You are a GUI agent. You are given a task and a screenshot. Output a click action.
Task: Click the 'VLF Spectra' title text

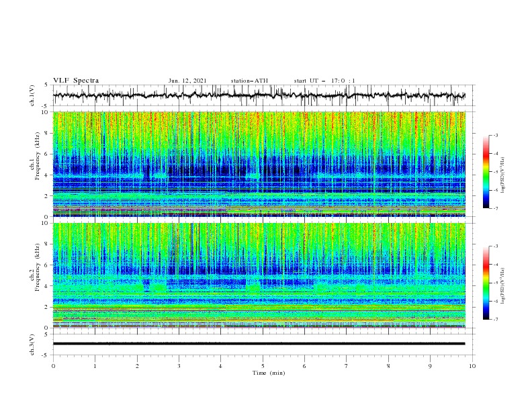coord(76,81)
